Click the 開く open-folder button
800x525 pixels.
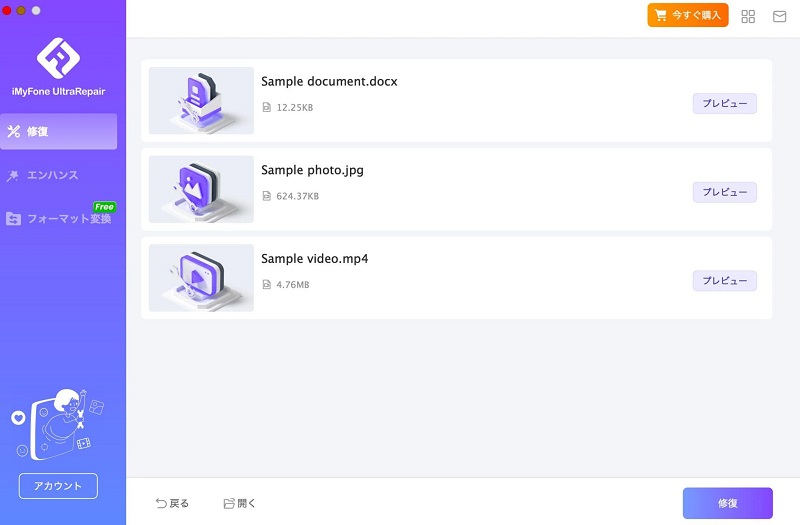click(239, 504)
